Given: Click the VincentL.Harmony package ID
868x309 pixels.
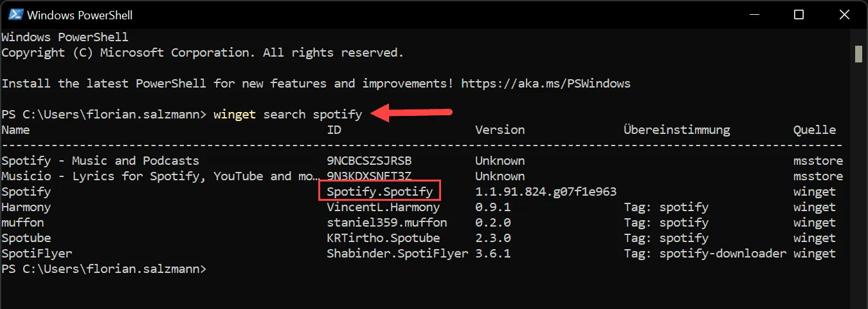Looking at the screenshot, I should coord(383,207).
